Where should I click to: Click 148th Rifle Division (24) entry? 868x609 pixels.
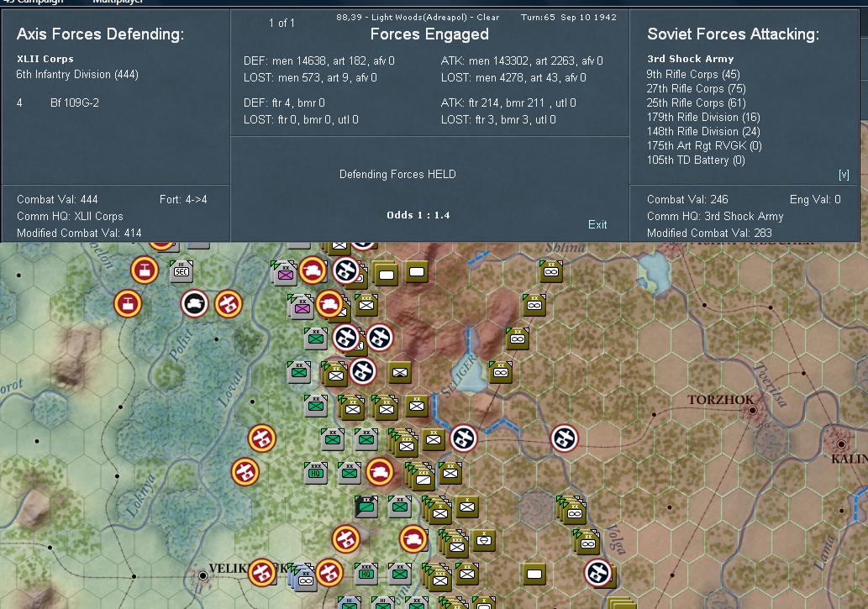click(x=703, y=132)
